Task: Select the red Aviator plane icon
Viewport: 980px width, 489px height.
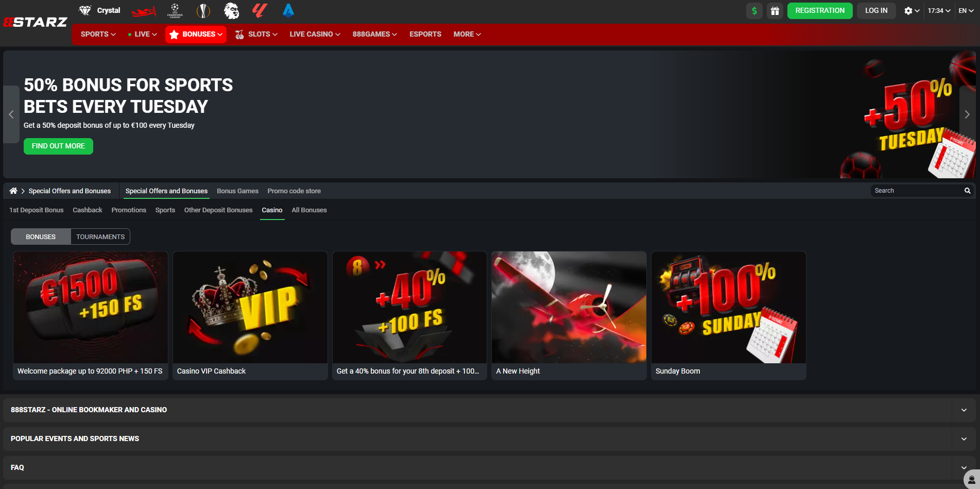Action: tap(144, 10)
